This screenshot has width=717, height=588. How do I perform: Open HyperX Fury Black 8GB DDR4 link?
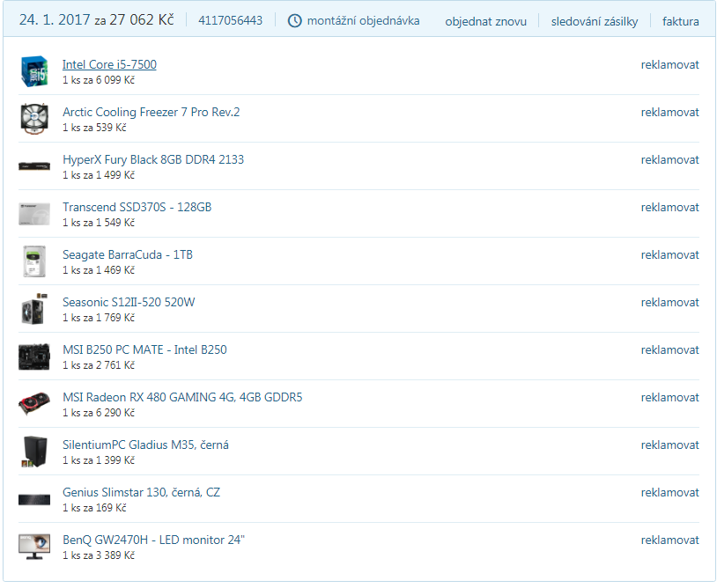point(153,159)
